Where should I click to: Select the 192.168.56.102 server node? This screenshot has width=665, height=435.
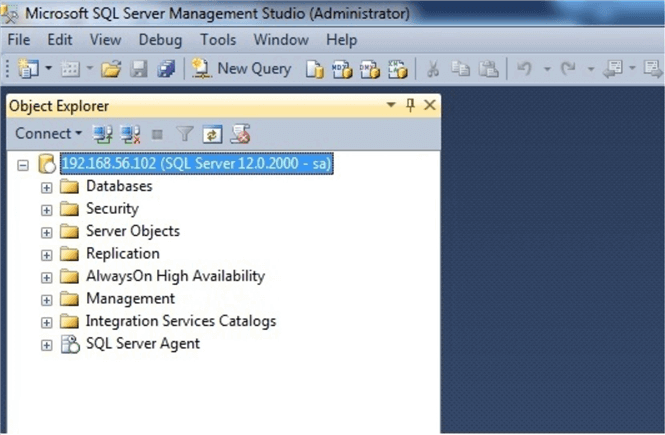(196, 164)
